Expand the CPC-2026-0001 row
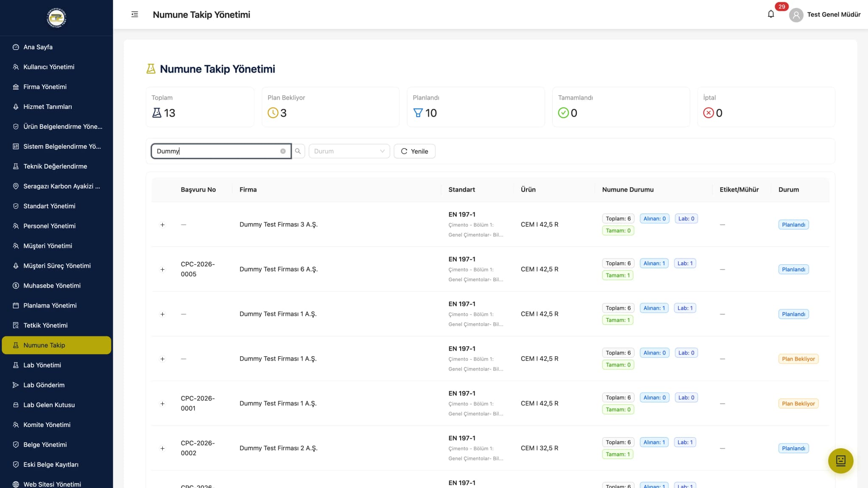 (x=162, y=404)
